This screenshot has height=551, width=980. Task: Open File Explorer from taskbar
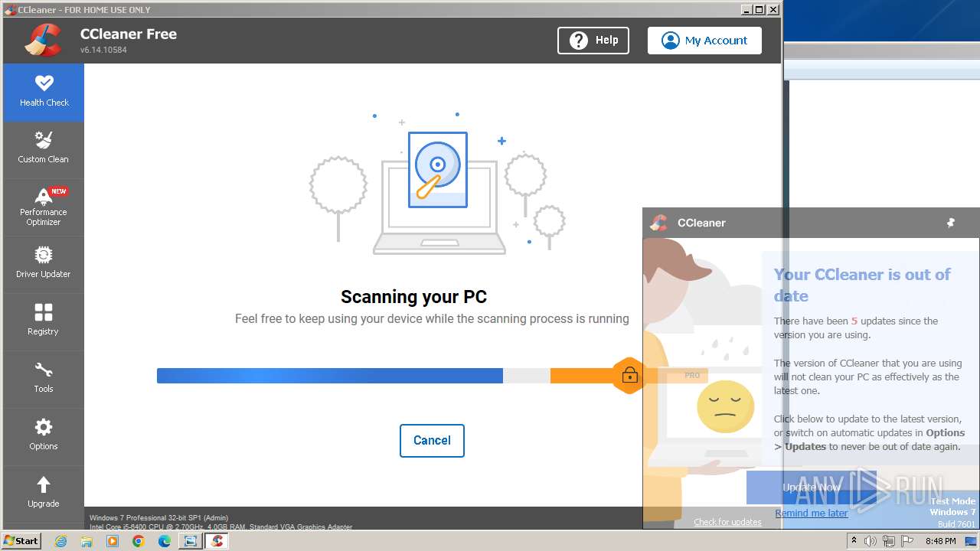coord(87,541)
